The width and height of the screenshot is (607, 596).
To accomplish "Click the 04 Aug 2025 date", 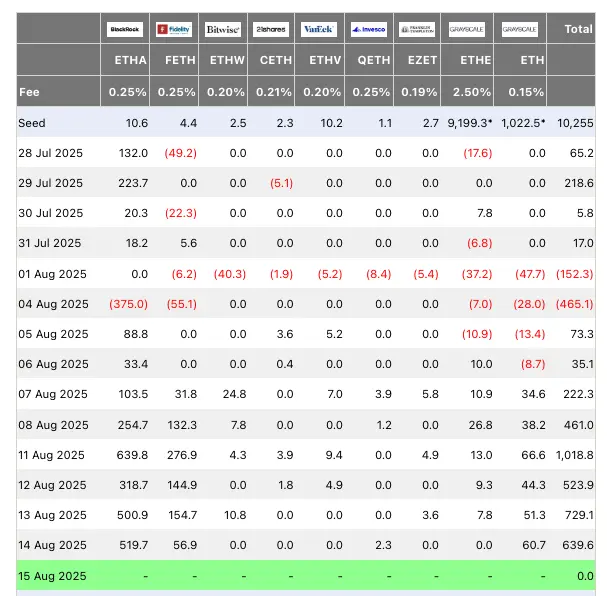I will (x=53, y=304).
